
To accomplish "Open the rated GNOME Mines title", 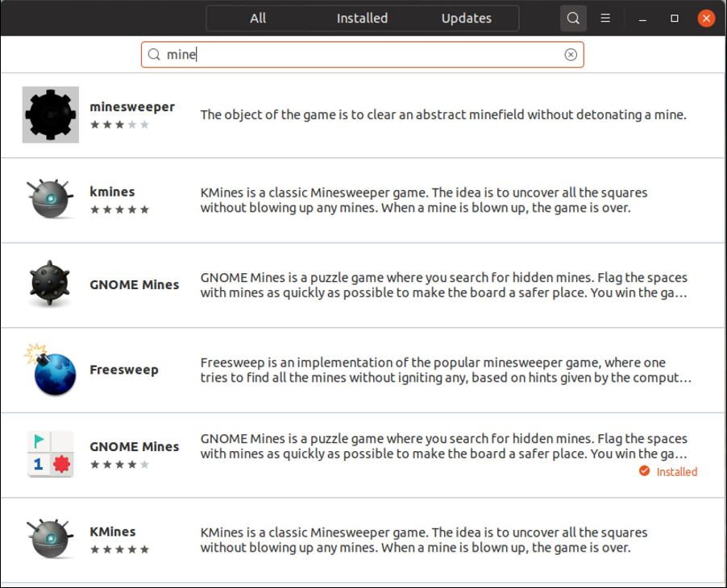I will pyautogui.click(x=135, y=446).
